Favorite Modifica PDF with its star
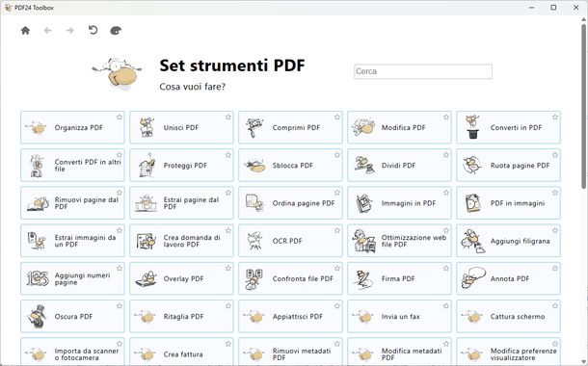Screen dimensions: 588x366 tap(446, 118)
